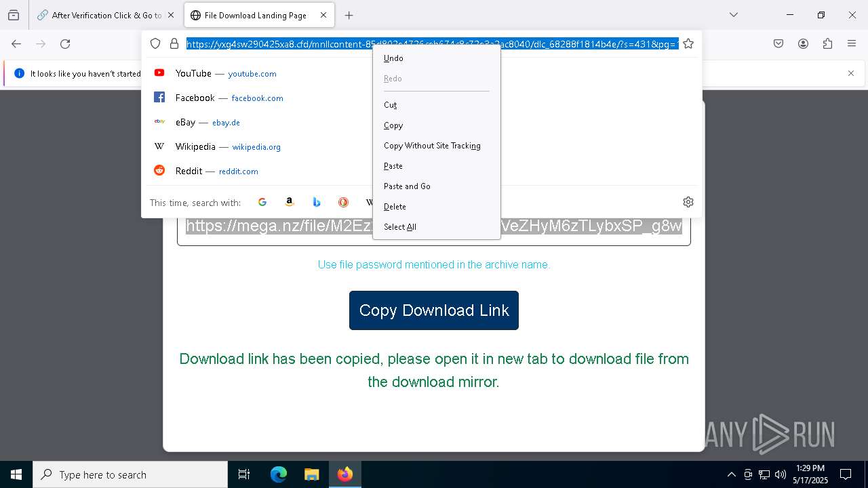Select File Download Landing Page tab
This screenshot has width=868, height=488.
click(x=259, y=15)
